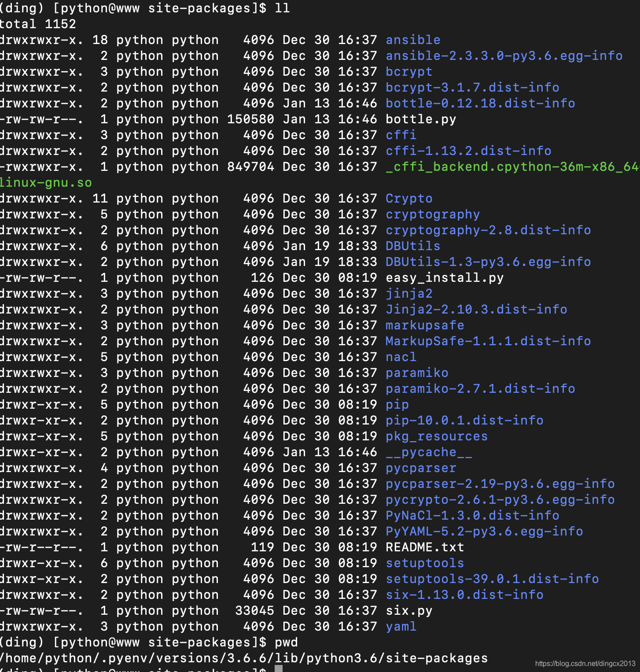Image resolution: width=640 pixels, height=672 pixels.
Task: Select the setuptools directory name
Action: [x=425, y=563]
